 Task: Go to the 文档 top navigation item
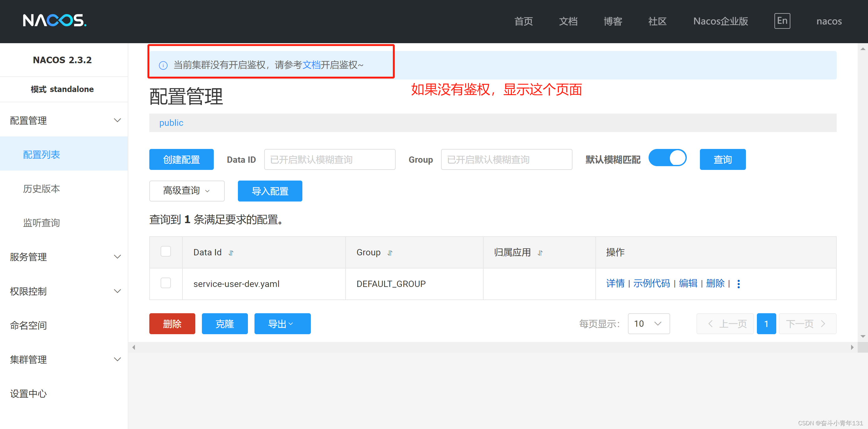pos(568,21)
